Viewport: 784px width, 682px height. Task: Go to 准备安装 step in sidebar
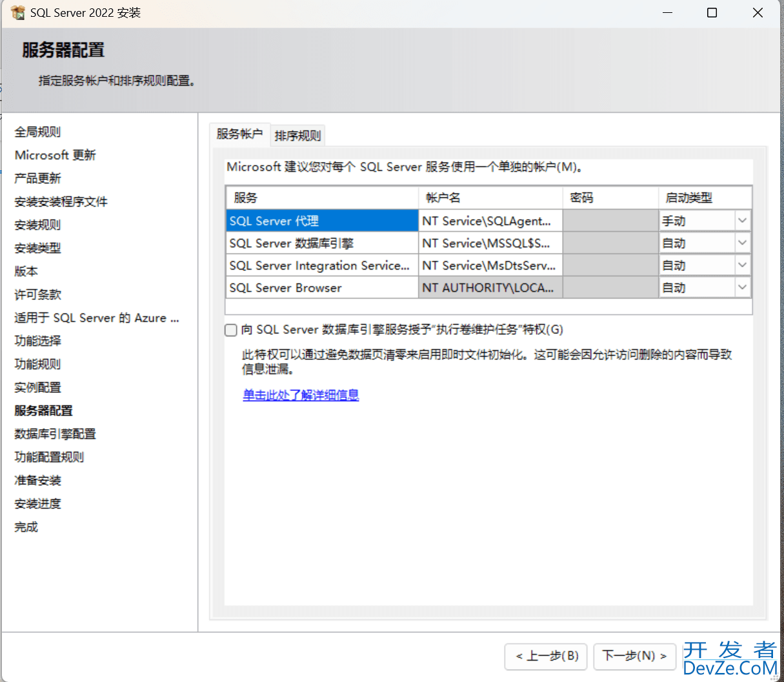[x=37, y=480]
